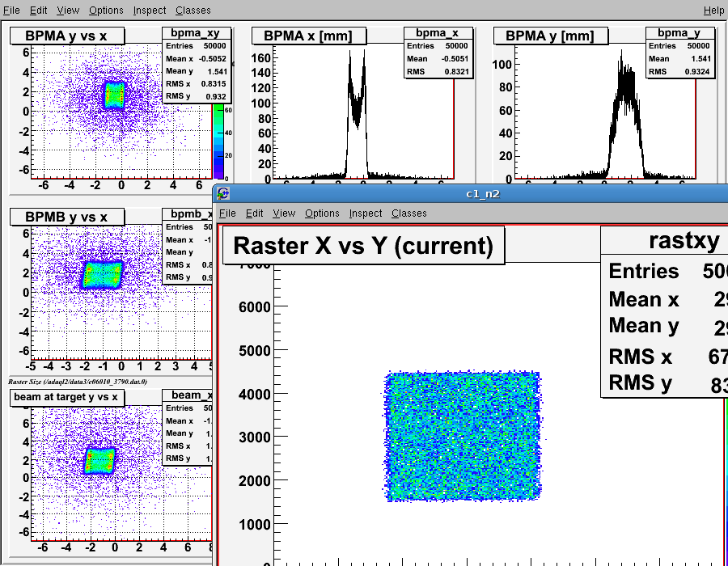Image resolution: width=728 pixels, height=566 pixels.
Task: Open File menu in main canvas window
Action: [11, 11]
